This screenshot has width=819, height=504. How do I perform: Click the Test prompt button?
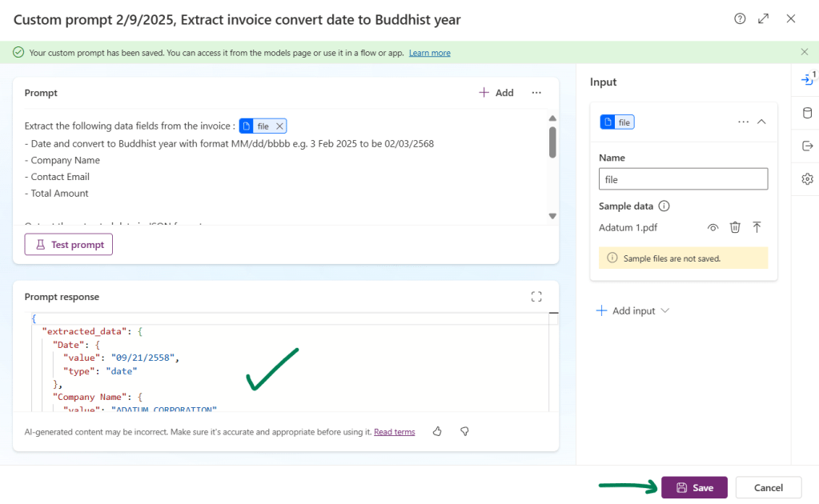69,245
